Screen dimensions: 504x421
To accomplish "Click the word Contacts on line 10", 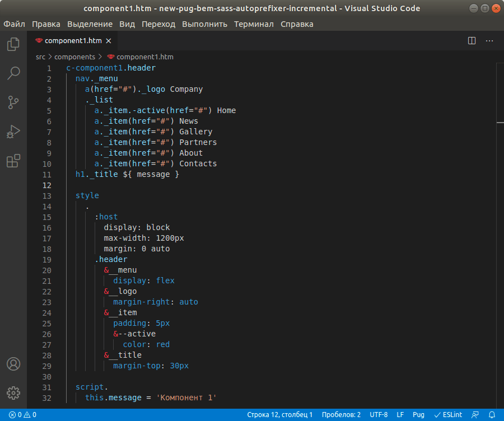I will pyautogui.click(x=198, y=163).
